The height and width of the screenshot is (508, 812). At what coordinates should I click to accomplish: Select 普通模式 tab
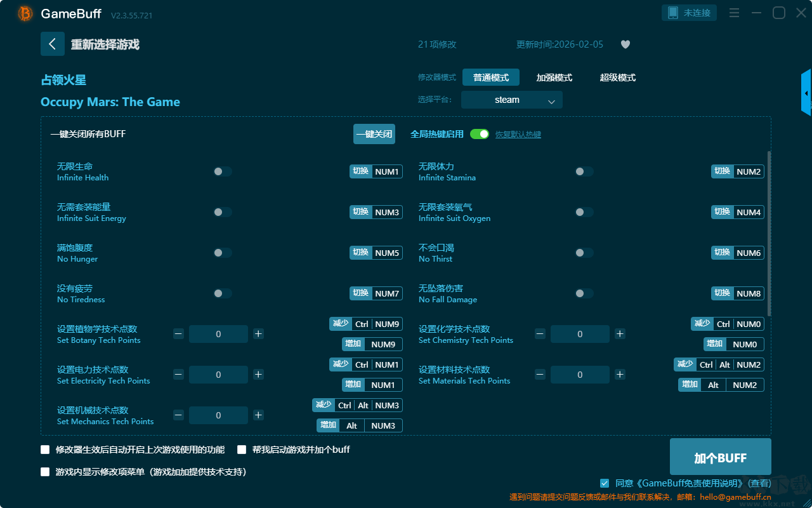click(x=491, y=77)
